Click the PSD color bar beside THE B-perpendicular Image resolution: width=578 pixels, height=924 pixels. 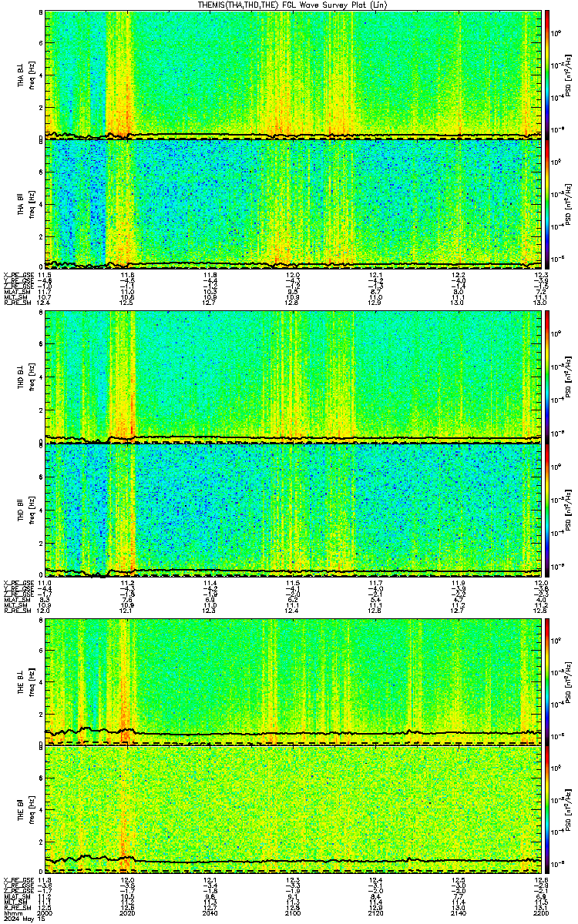point(547,681)
